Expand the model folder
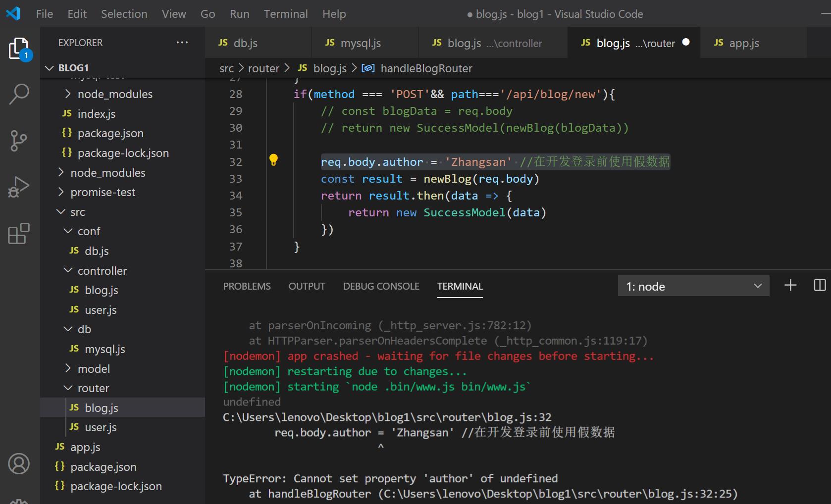Viewport: 831px width, 504px height. pos(68,368)
